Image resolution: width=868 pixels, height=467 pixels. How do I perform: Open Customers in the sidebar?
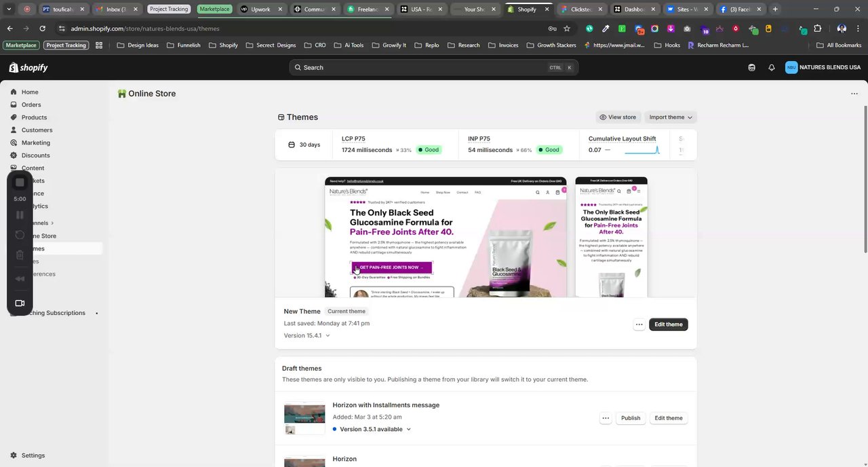[x=37, y=130]
